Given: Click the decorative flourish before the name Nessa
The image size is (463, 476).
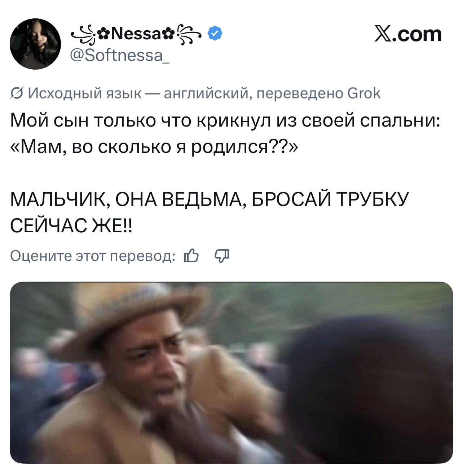Looking at the screenshot, I should pos(83,35).
